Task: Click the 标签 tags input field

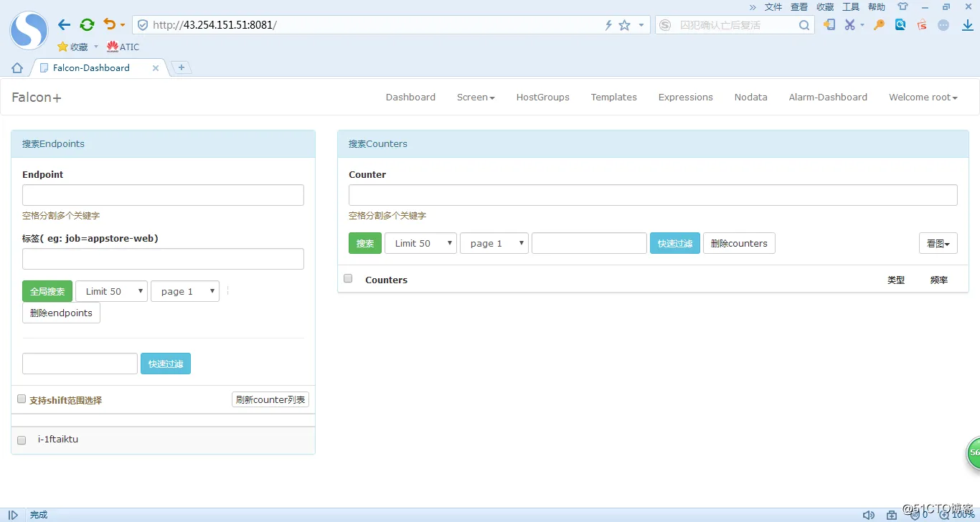Action: (x=163, y=259)
